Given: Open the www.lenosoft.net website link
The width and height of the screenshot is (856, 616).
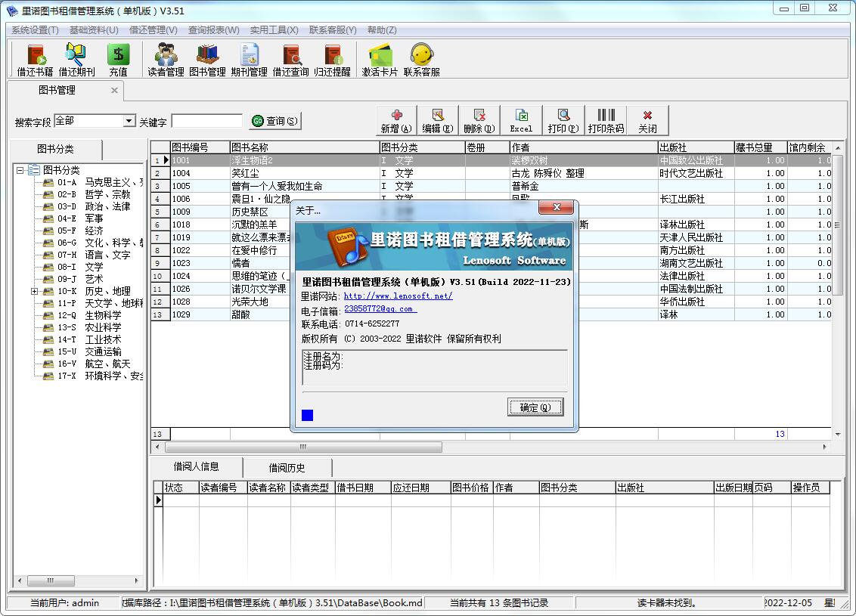Looking at the screenshot, I should [x=398, y=296].
